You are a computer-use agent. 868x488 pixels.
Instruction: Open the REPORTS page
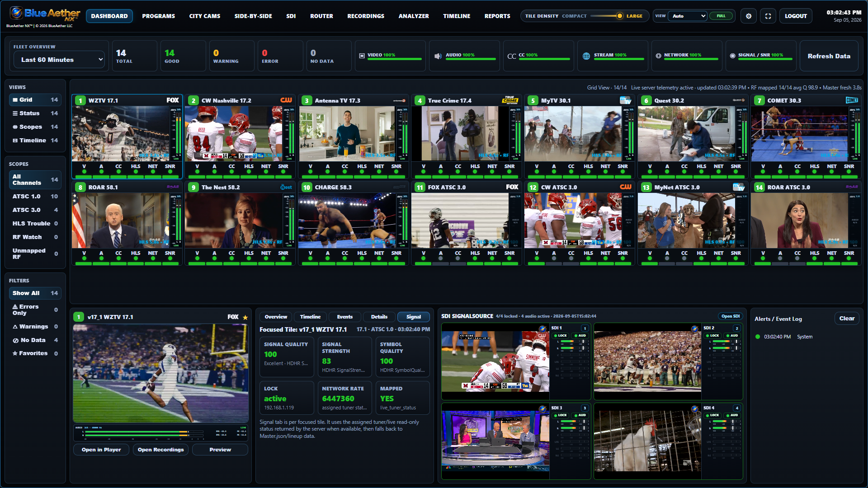click(x=497, y=16)
